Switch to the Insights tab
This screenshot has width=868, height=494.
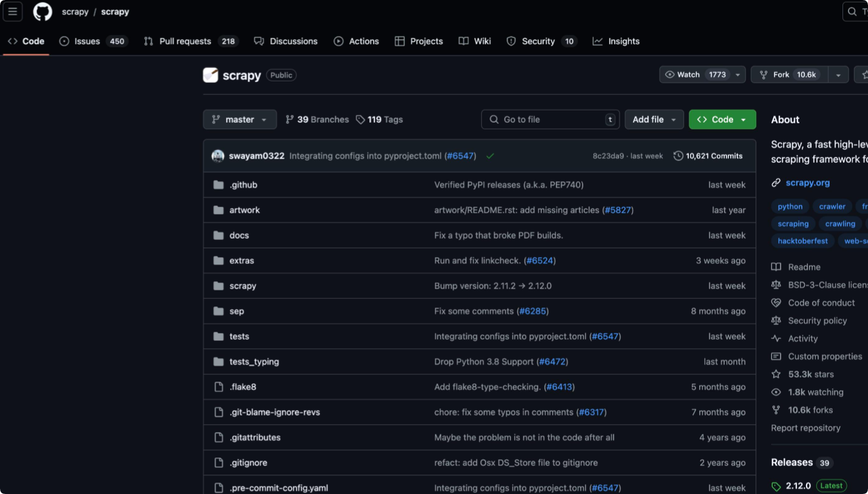[x=617, y=41]
